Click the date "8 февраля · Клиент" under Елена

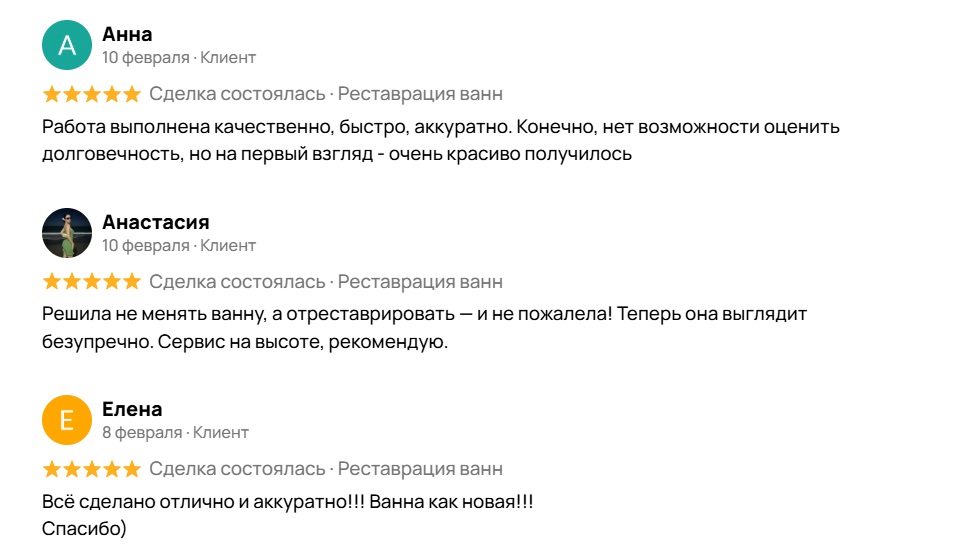pos(175,432)
